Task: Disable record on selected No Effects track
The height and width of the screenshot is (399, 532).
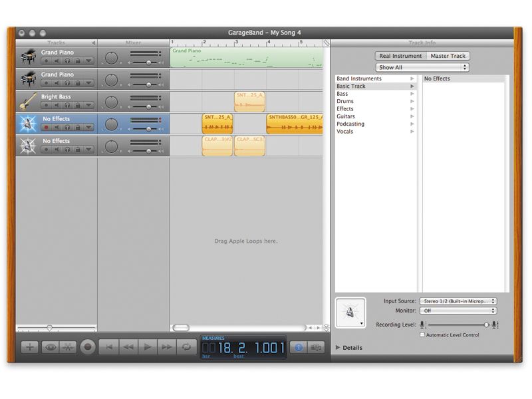Action: (46, 128)
